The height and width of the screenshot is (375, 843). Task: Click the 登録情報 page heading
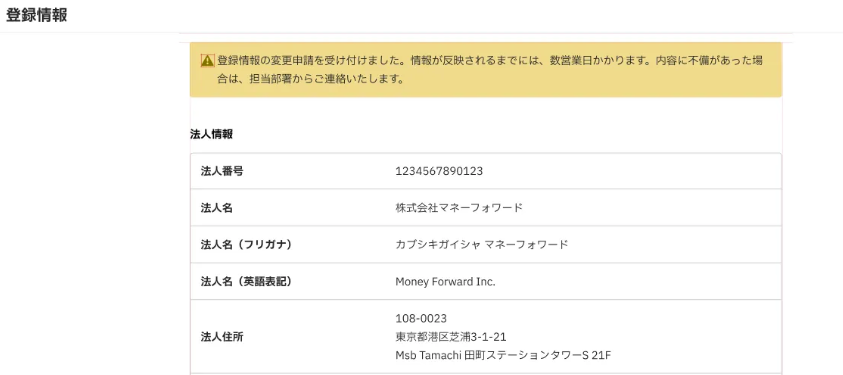pos(37,15)
